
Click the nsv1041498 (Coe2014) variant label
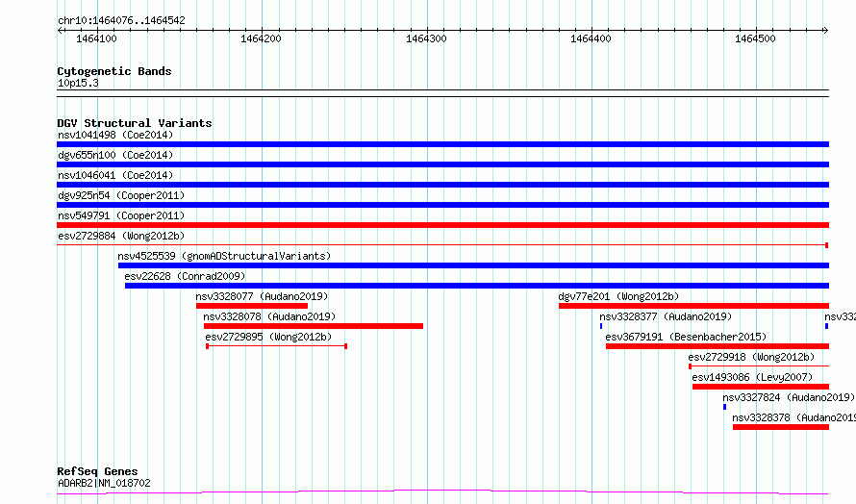pos(115,135)
